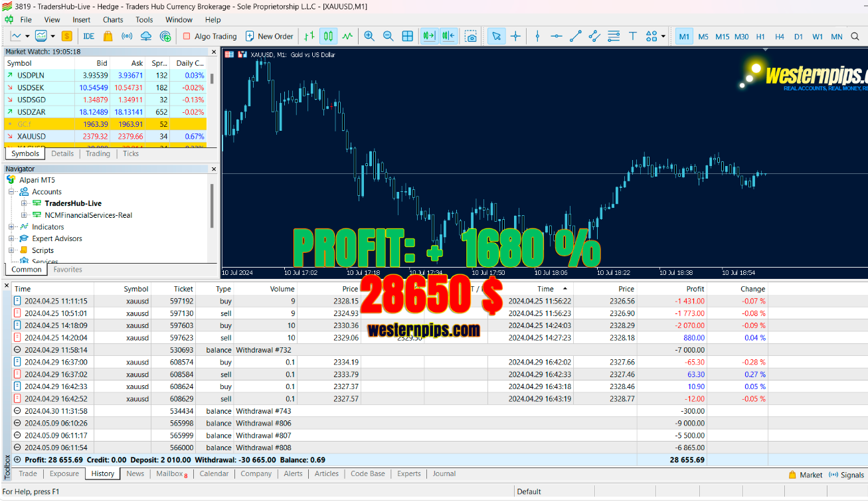Open the chart type dropdown arrow
This screenshot has width=868, height=502.
click(27, 36)
